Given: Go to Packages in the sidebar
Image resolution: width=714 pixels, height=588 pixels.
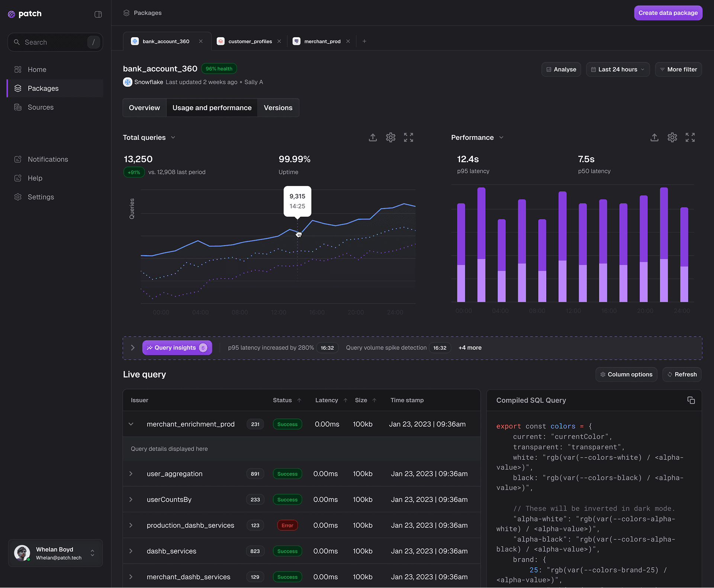Looking at the screenshot, I should 55,89.
